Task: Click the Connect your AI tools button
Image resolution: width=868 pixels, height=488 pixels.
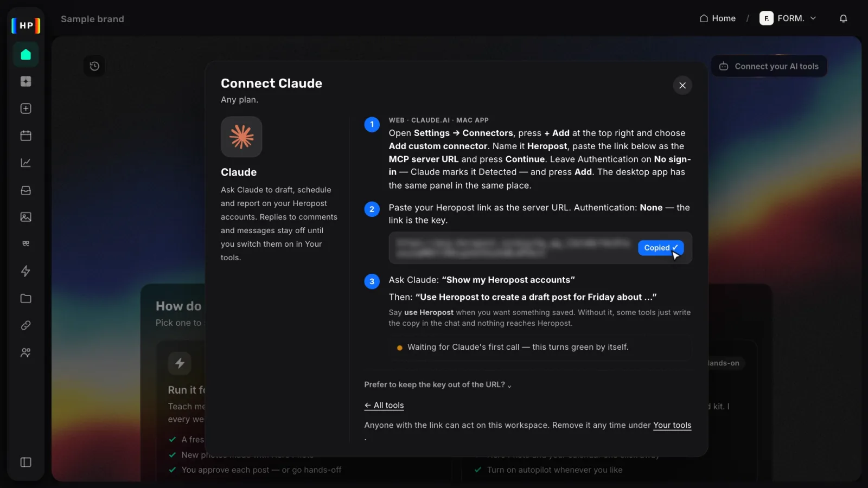Action: 769,66
